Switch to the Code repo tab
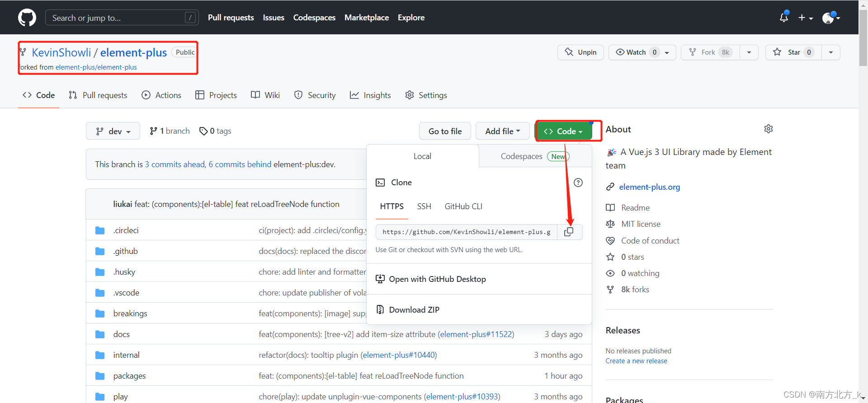Viewport: 868px width, 403px height. pos(39,95)
